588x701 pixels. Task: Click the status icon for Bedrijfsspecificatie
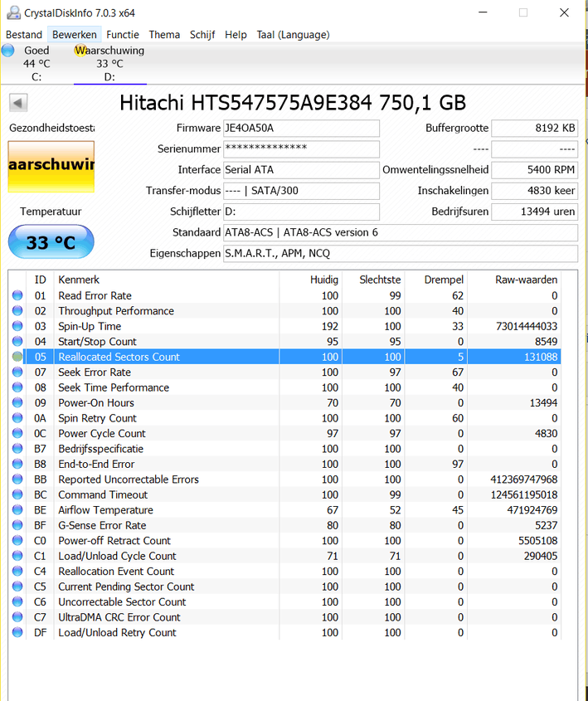pos(17,449)
